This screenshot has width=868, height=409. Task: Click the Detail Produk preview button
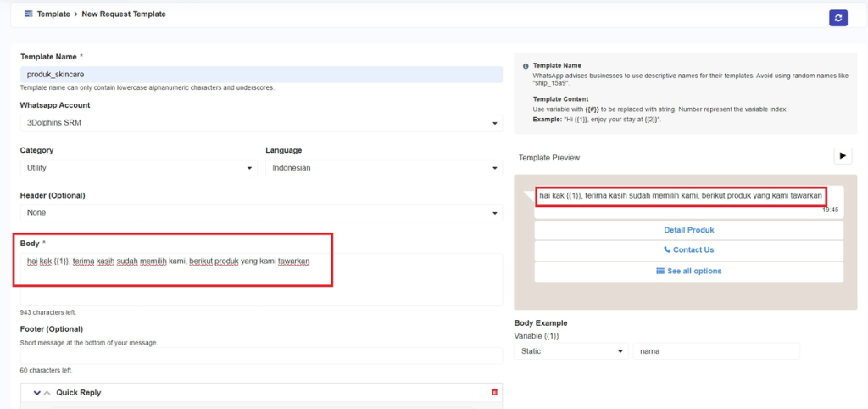click(688, 230)
